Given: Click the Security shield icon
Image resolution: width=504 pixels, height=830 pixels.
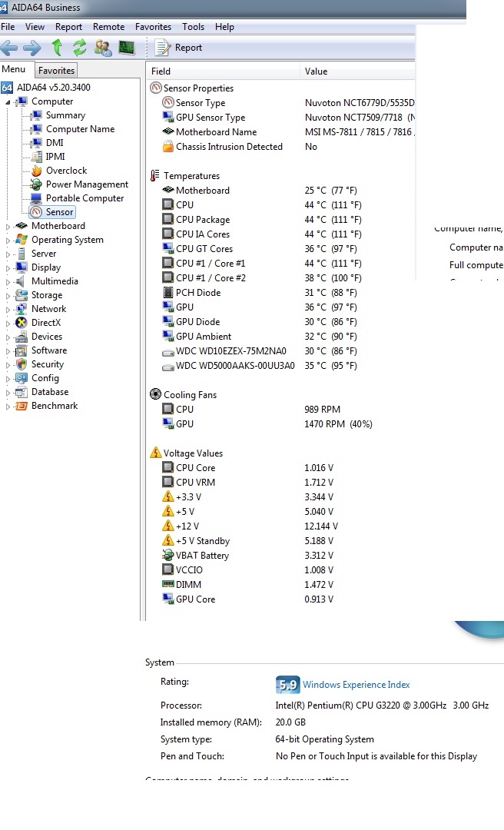Looking at the screenshot, I should tap(22, 364).
